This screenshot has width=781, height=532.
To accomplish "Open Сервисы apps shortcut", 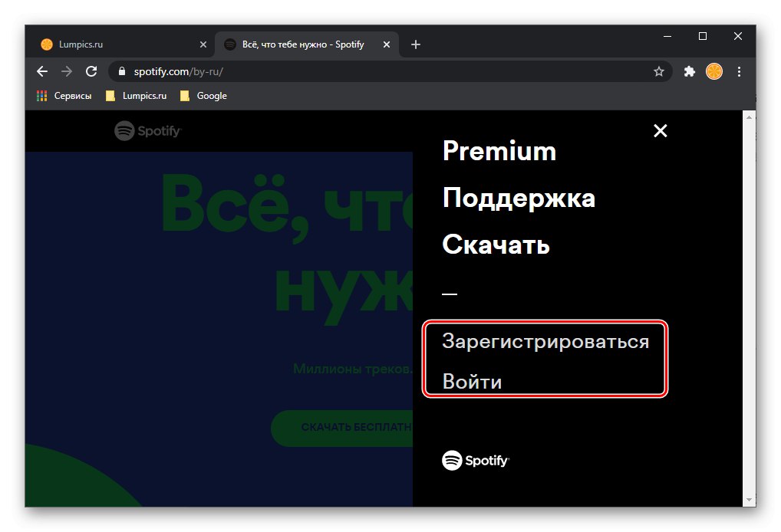I will coord(64,96).
